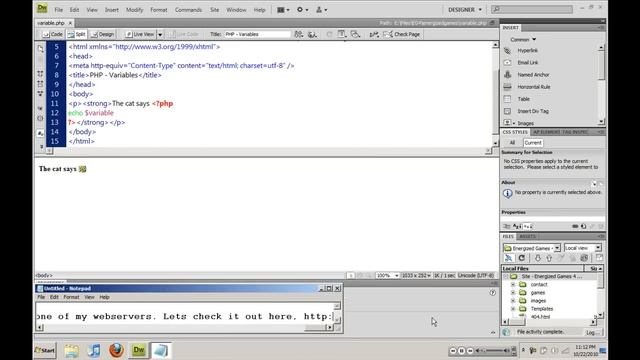Open the DESIGNER workspace switcher
This screenshot has height=360, width=640.
click(464, 10)
